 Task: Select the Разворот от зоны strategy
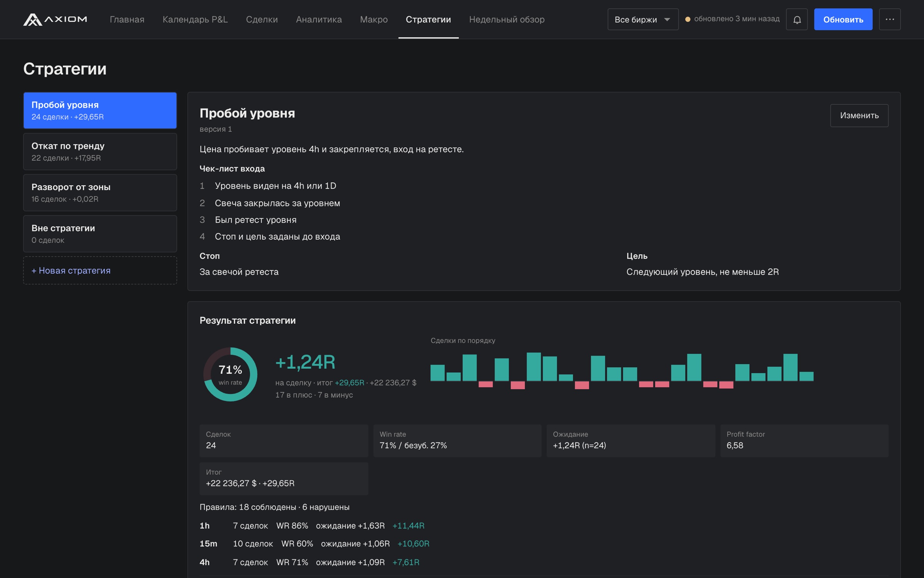tap(100, 193)
